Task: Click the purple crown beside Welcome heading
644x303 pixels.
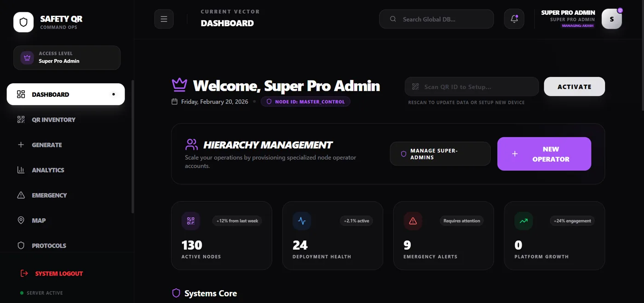Action: [x=179, y=85]
